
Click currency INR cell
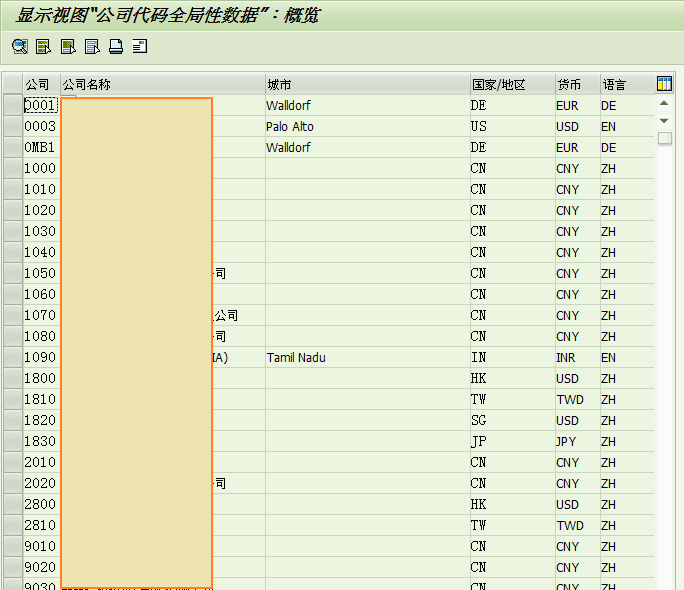coord(566,358)
